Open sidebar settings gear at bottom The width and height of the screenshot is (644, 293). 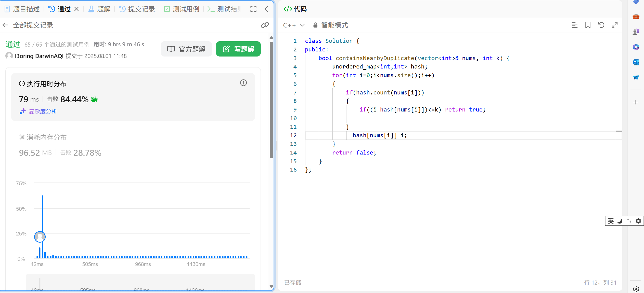click(x=636, y=289)
